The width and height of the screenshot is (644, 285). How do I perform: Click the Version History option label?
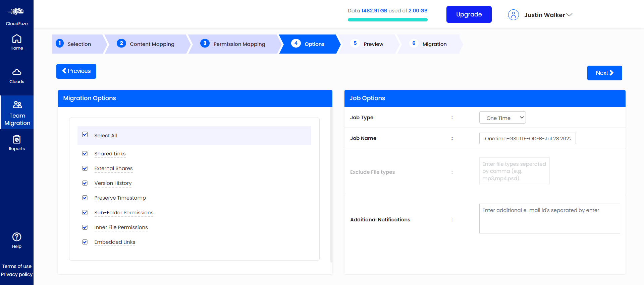pos(113,183)
